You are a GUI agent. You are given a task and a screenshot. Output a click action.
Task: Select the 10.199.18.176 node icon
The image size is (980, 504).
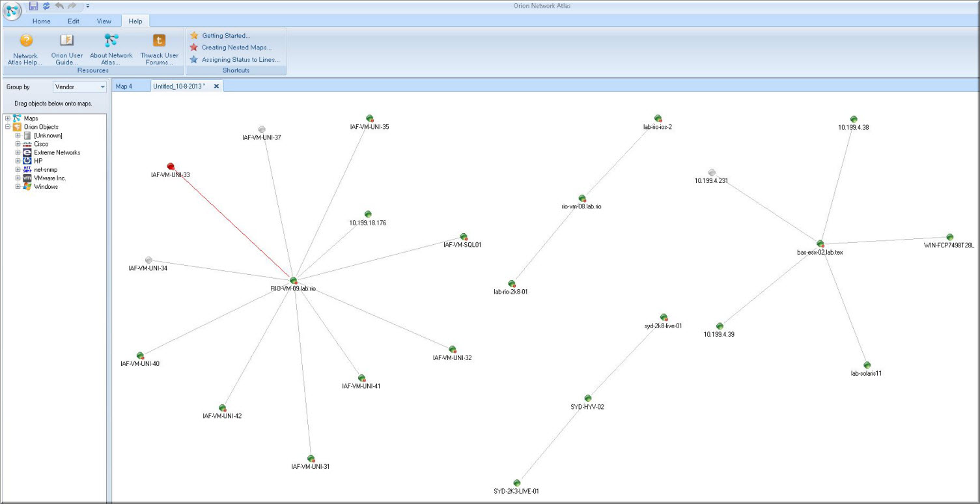point(368,214)
